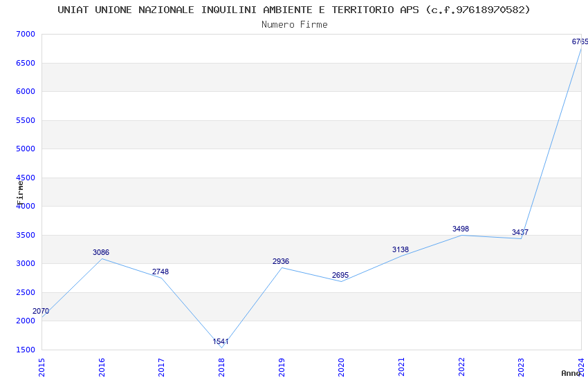Screen dimensions: 588x380
Task: Click the y-axis value 3000
Action: [x=26, y=263]
